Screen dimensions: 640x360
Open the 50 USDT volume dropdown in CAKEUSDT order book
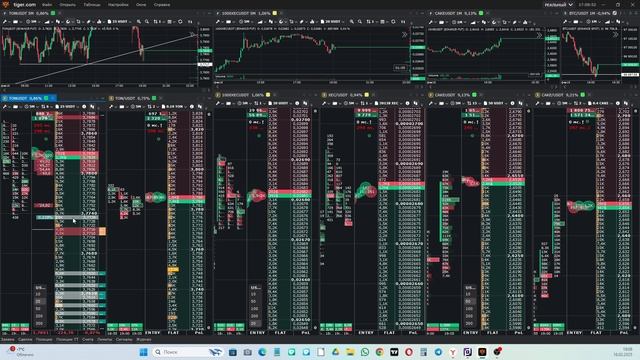pyautogui.click(x=494, y=103)
